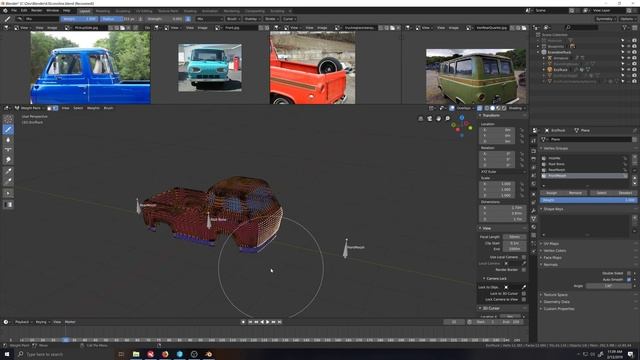640x360 pixels.
Task: Select the Blur weight paint tool
Action: (8, 140)
